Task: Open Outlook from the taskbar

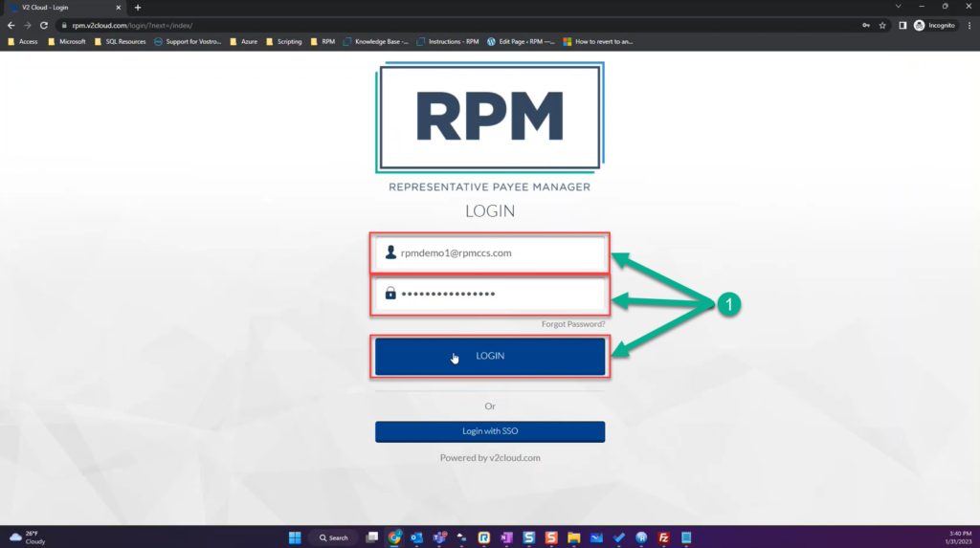Action: tap(417, 537)
